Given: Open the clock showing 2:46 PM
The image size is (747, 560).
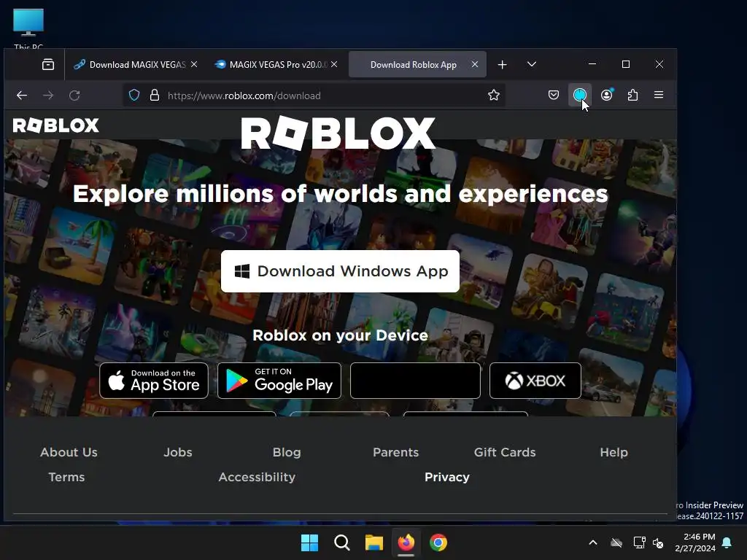Looking at the screenshot, I should coord(695,542).
